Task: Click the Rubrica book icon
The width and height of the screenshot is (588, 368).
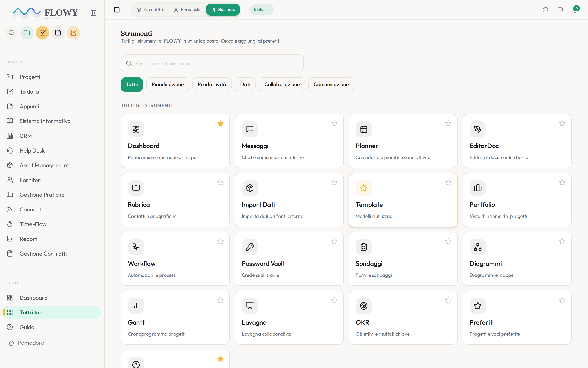Action: coord(136,188)
